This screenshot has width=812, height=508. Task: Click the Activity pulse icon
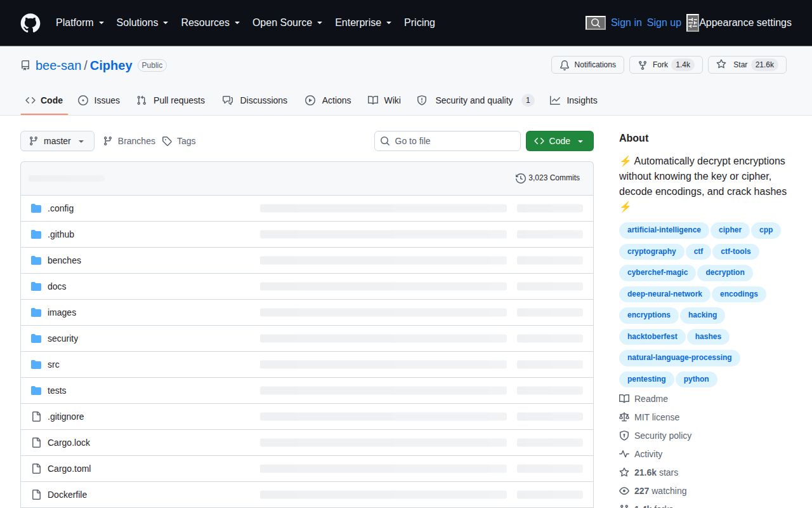[x=624, y=454]
